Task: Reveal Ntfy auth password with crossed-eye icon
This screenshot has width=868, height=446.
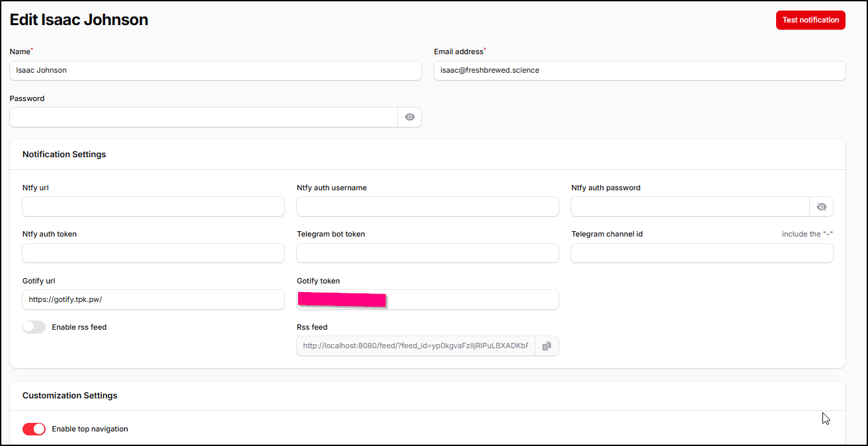Action: [x=821, y=207]
